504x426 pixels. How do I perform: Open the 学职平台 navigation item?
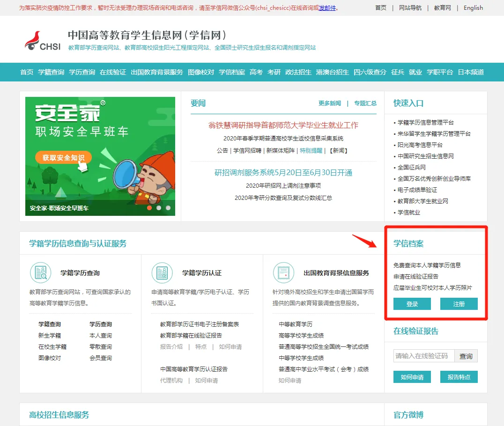440,72
